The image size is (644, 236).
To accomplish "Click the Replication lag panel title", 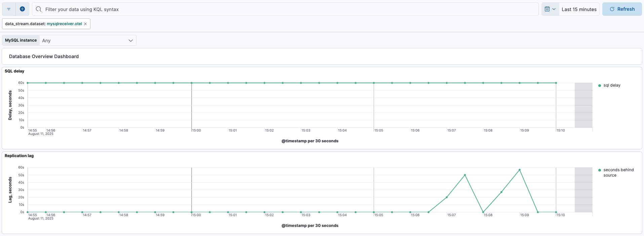I will coord(19,156).
